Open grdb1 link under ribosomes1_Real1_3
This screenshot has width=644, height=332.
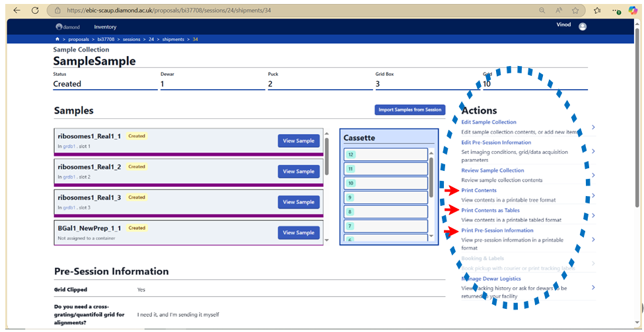[69, 208]
